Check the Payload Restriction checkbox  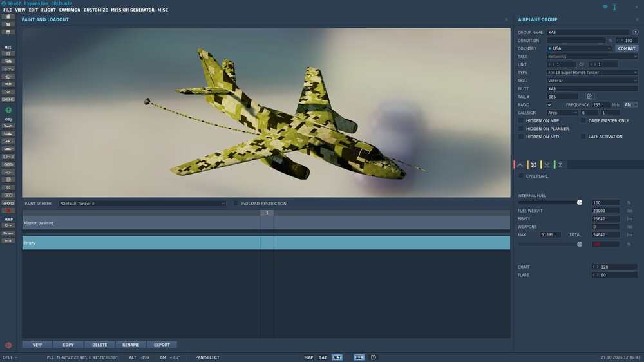coord(236,204)
